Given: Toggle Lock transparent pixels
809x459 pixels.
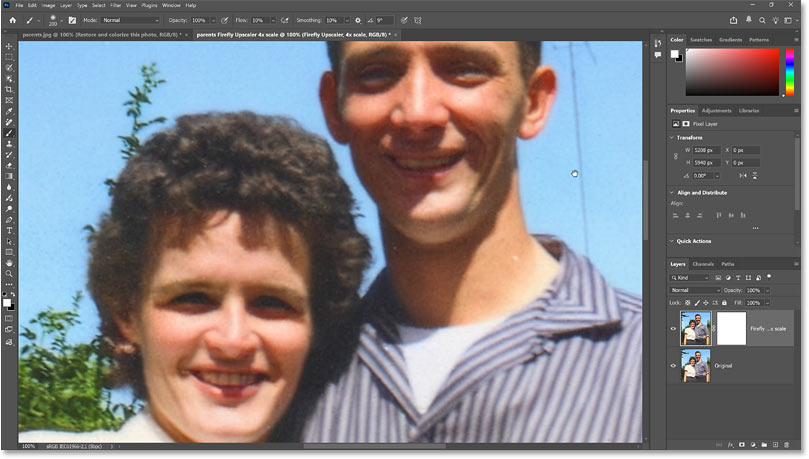Looking at the screenshot, I should tap(687, 303).
